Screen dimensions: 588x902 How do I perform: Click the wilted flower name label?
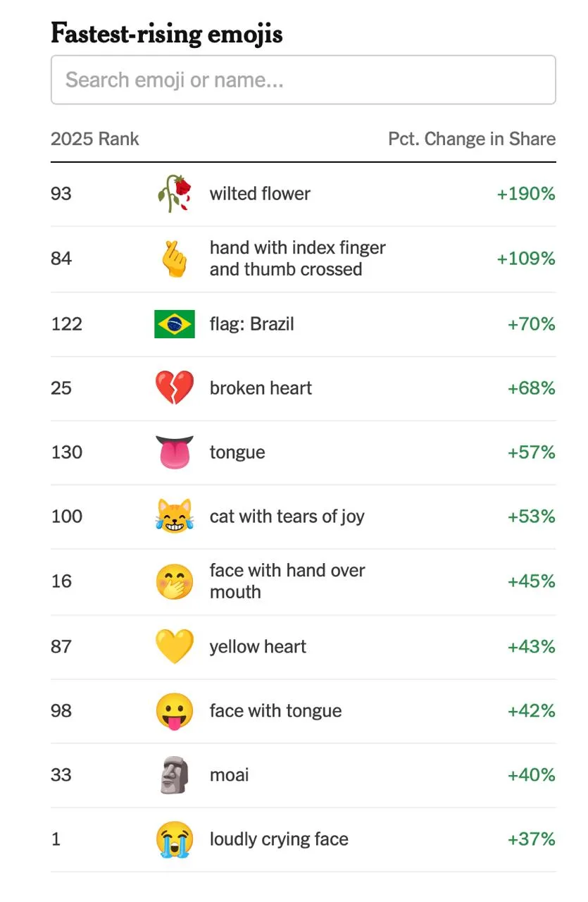tap(260, 194)
